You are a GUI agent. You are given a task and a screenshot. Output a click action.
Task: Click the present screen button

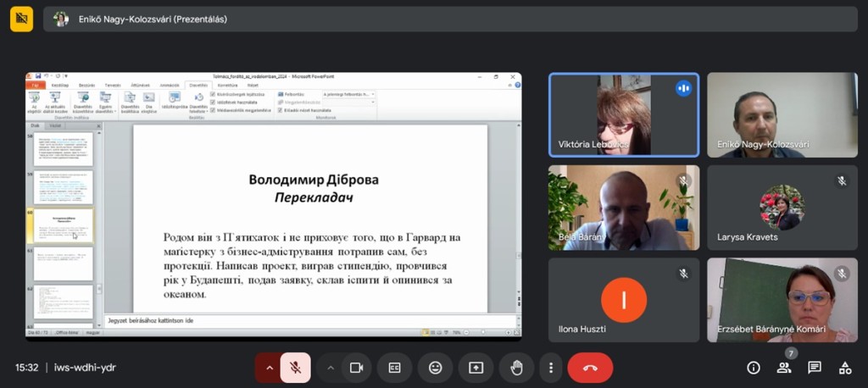point(476,368)
